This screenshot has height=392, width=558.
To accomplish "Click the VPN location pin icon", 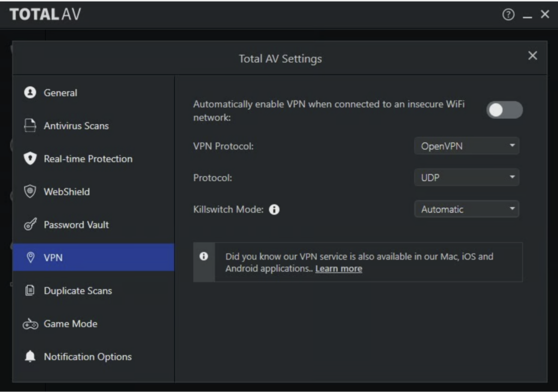I will [31, 257].
